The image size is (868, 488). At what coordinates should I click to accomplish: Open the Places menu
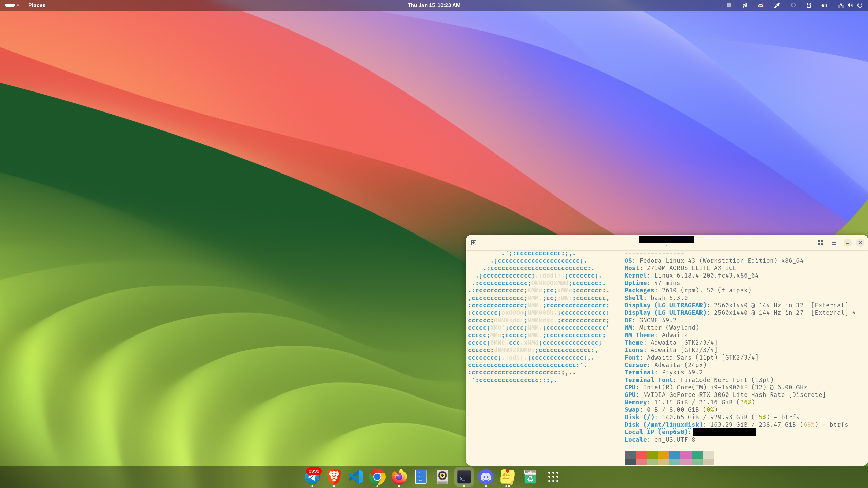point(37,5)
